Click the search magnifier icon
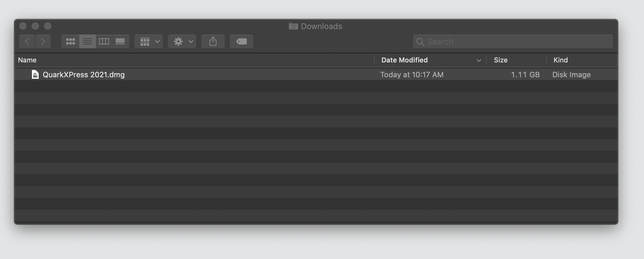This screenshot has height=259, width=644. coord(420,41)
